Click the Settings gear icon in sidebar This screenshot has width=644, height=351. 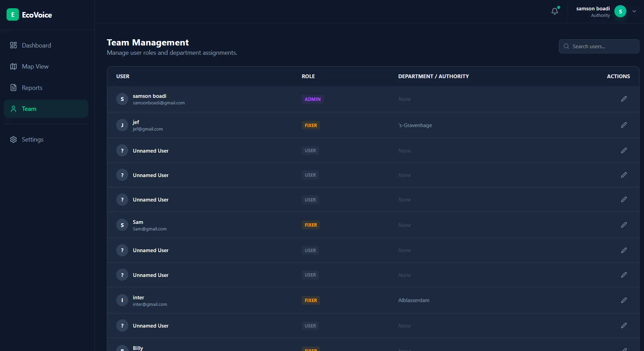(13, 140)
